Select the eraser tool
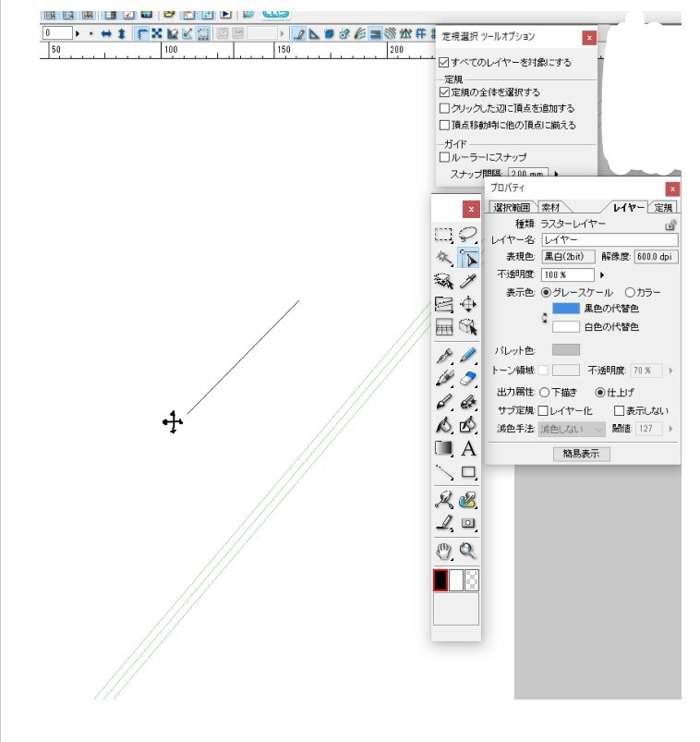The image size is (700, 742). [468, 379]
